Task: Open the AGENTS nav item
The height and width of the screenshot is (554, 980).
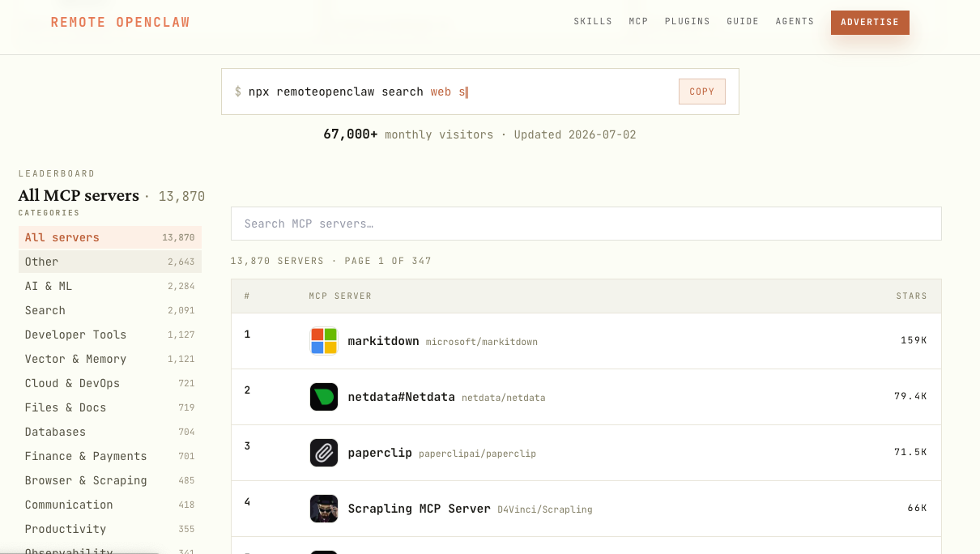Action: tap(795, 22)
